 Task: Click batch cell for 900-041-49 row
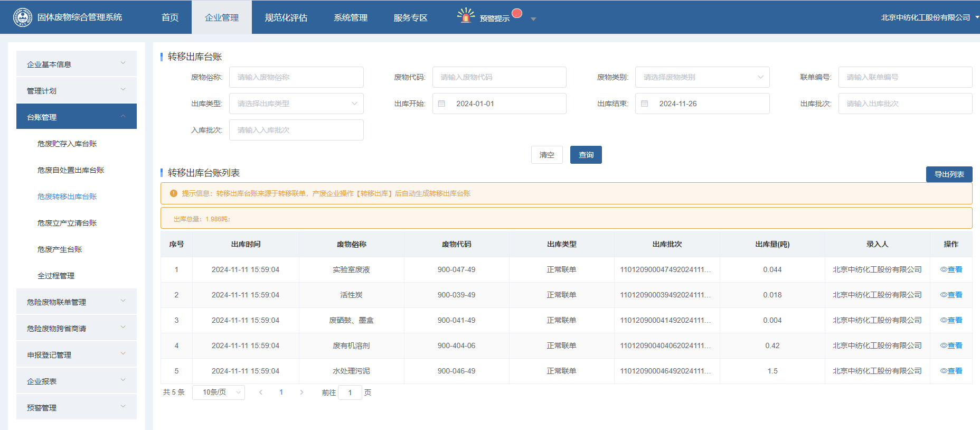coord(667,320)
